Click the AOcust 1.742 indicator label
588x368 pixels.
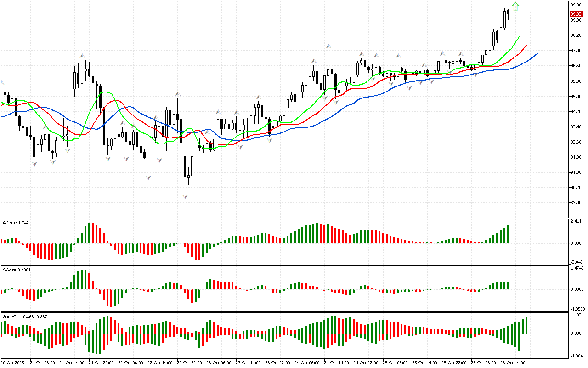pos(16,223)
